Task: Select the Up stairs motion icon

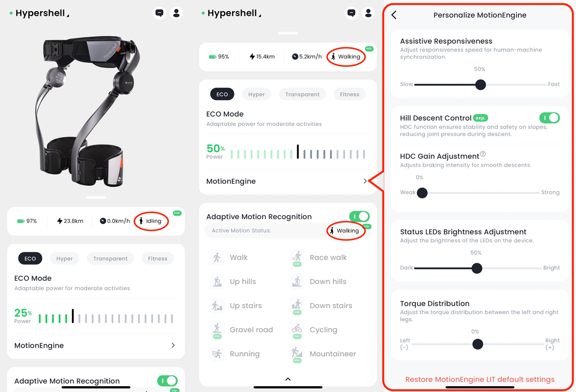Action: [x=217, y=306]
